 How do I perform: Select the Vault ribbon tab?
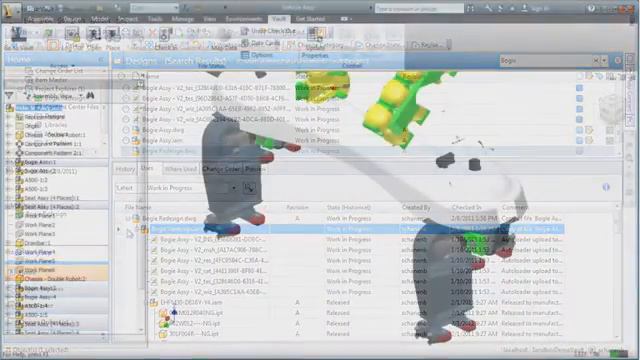pyautogui.click(x=279, y=19)
